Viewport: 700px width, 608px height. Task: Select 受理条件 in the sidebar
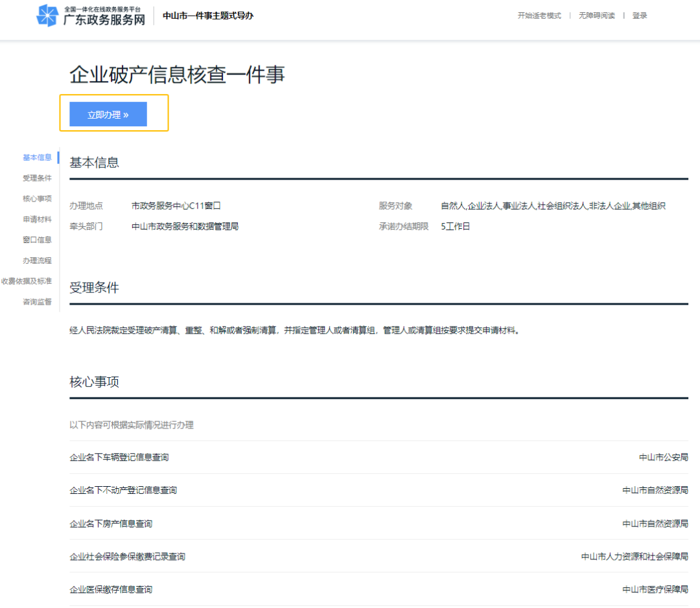coord(36,177)
